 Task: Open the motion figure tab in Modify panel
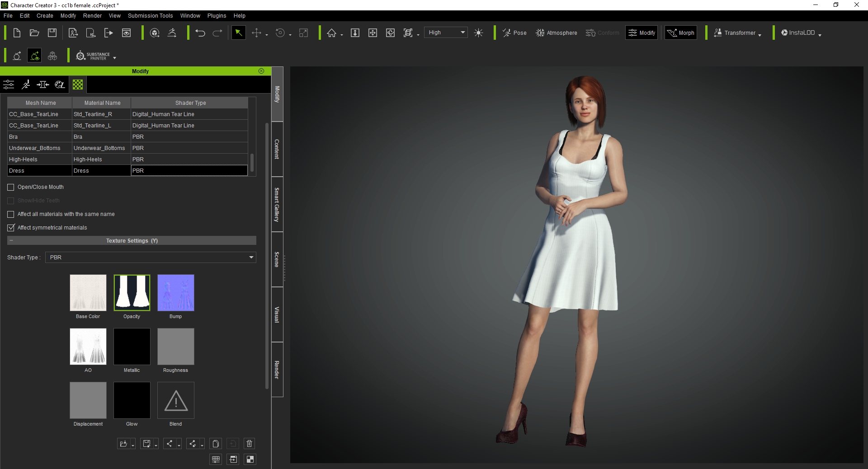coord(26,84)
